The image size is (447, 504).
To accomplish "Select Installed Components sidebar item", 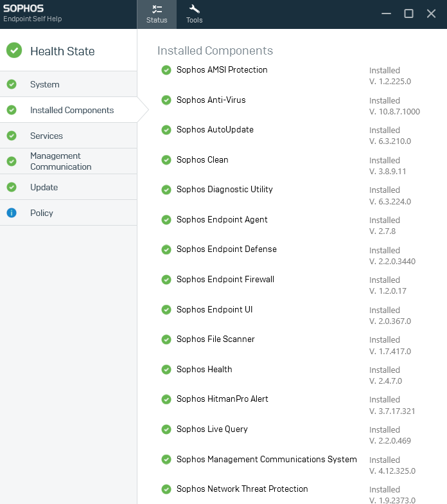I will tap(68, 110).
